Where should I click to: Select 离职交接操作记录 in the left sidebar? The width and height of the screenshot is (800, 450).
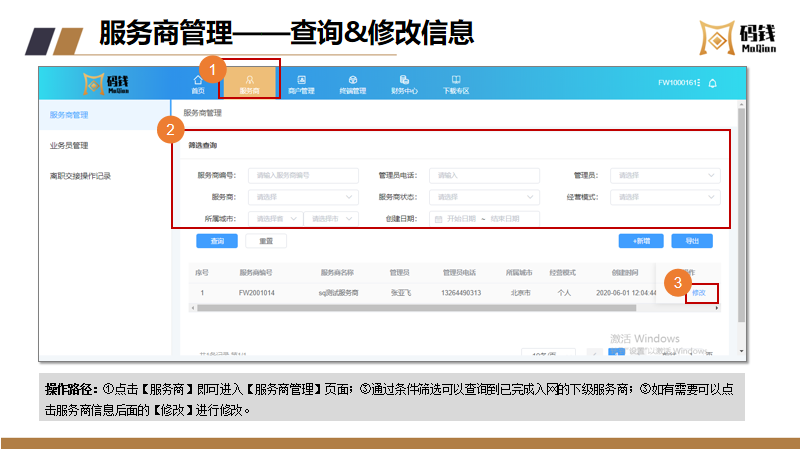click(x=80, y=176)
